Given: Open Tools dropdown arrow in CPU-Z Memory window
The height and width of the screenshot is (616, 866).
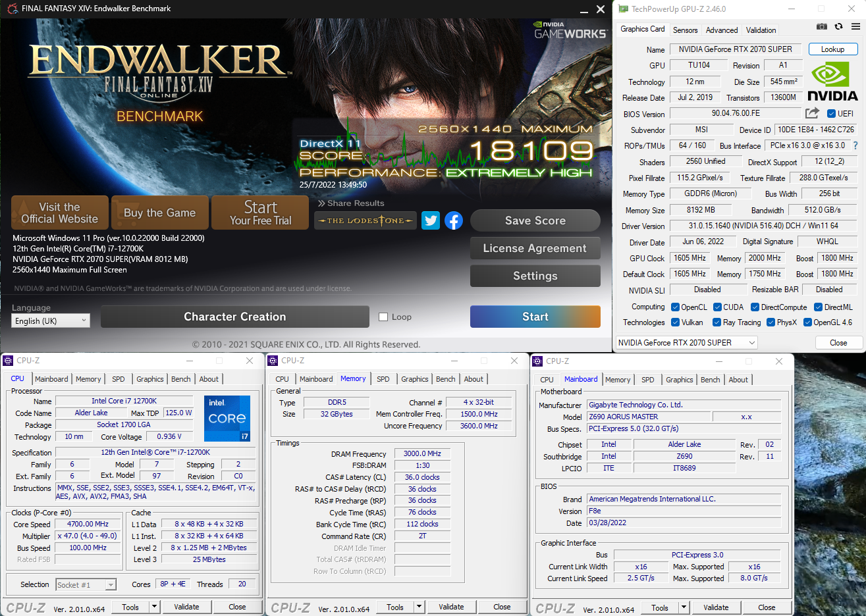Looking at the screenshot, I should click(419, 607).
